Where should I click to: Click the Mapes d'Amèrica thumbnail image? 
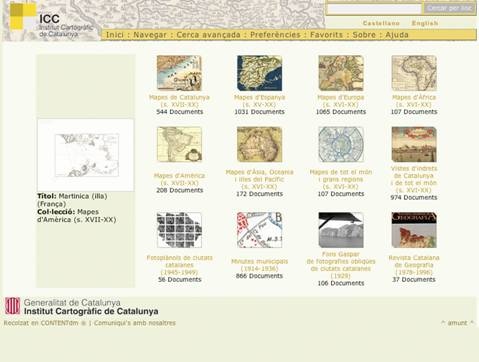point(179,144)
